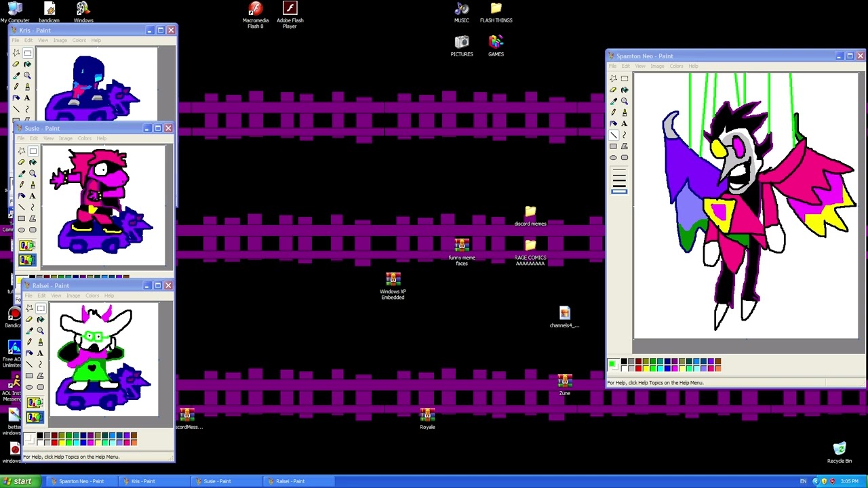Select the discord memes folder icon
Image resolution: width=868 pixels, height=488 pixels.
pyautogui.click(x=530, y=217)
